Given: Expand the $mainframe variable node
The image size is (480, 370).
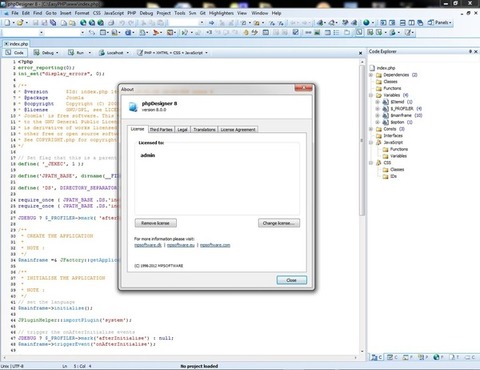Looking at the screenshot, I should pyautogui.click(x=378, y=115).
